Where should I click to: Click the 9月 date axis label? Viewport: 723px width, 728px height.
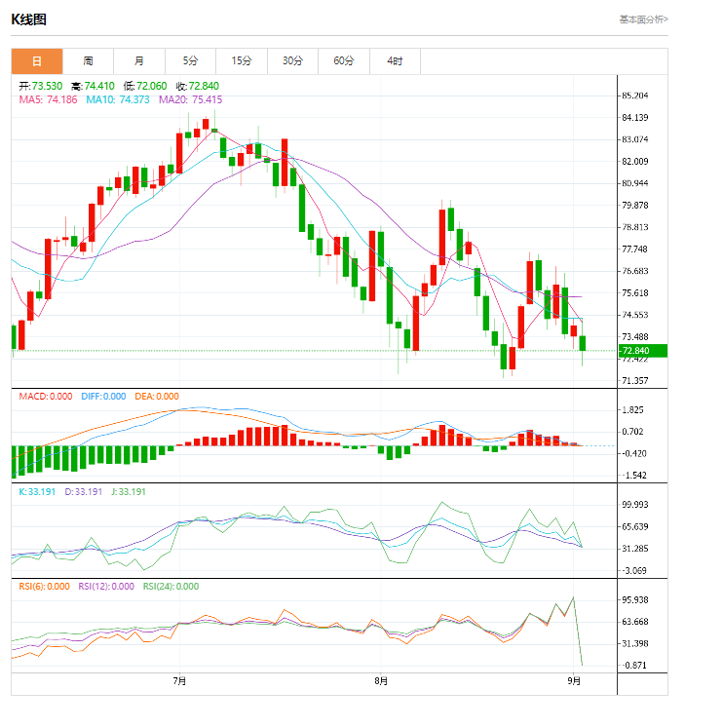(574, 681)
